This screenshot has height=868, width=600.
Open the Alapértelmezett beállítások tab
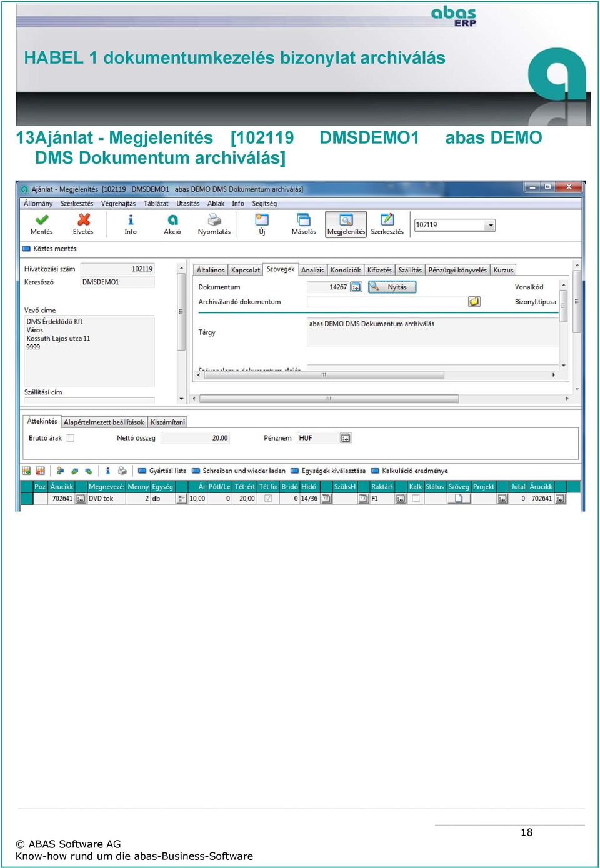coord(104,422)
